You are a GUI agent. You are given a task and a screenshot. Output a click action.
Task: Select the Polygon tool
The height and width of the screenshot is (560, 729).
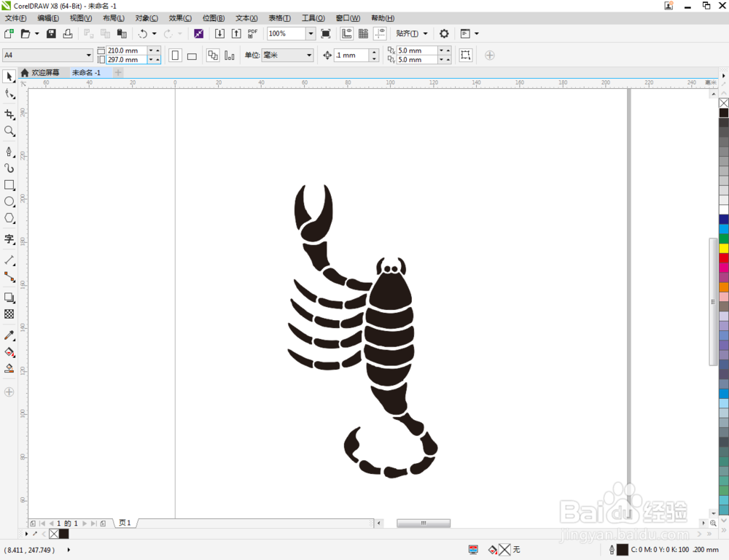pos(9,218)
